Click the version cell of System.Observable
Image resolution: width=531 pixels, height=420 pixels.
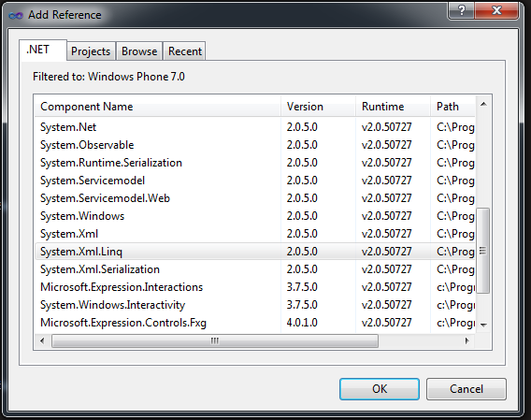[x=302, y=145]
